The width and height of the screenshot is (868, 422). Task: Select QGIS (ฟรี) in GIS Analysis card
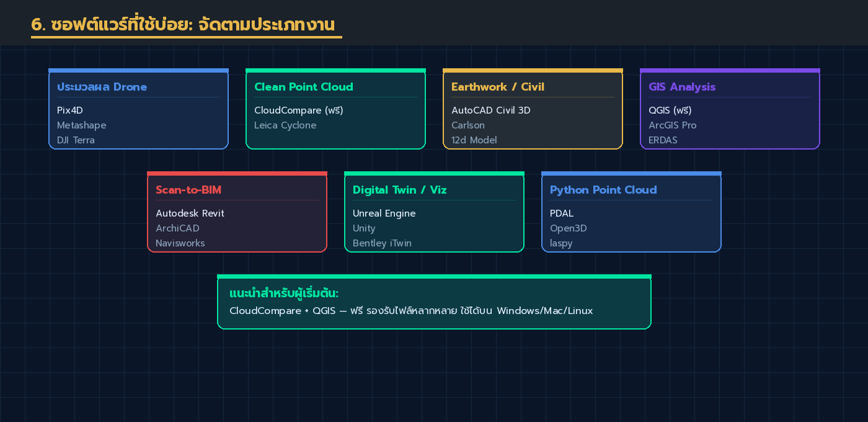[670, 110]
